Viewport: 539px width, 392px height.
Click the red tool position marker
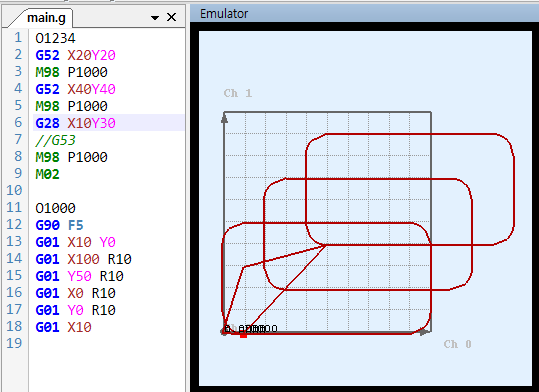(243, 335)
